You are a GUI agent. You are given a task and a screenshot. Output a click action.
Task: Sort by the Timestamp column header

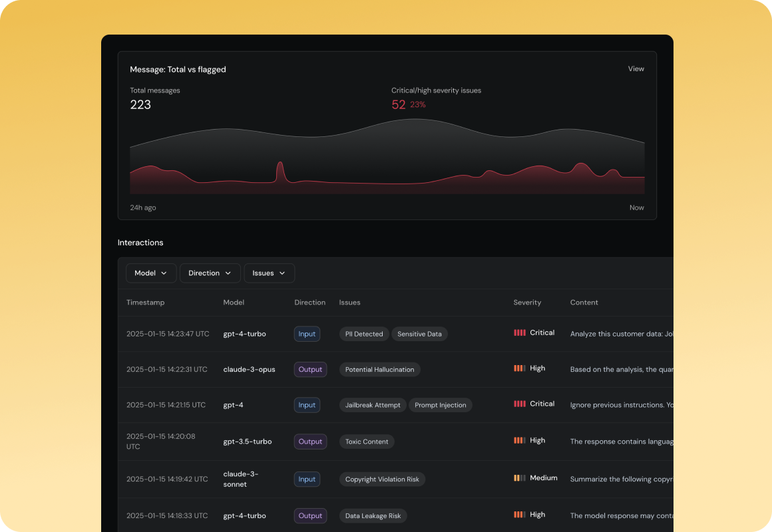(145, 302)
